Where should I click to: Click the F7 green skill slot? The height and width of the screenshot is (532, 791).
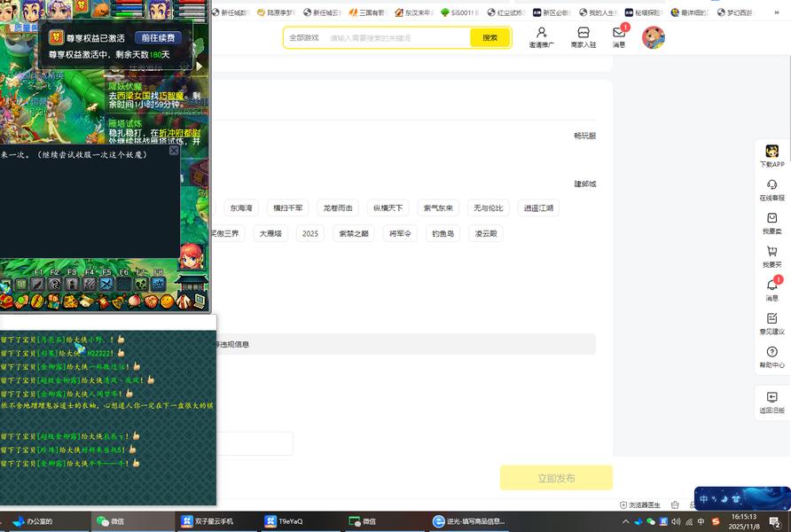141,284
